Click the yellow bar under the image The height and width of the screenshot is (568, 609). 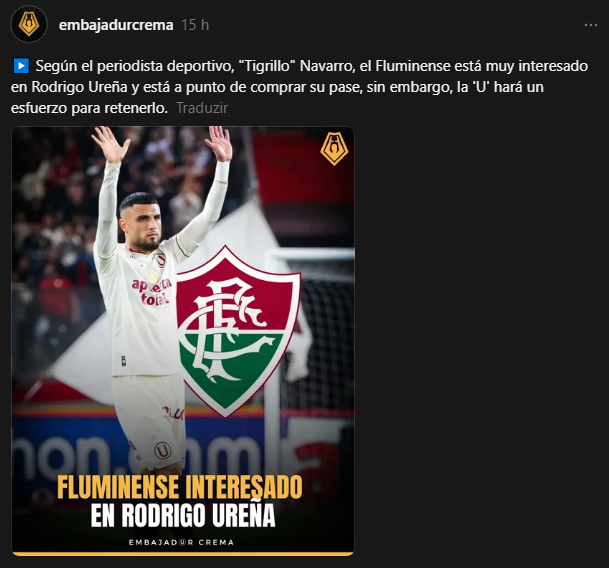coord(183,554)
